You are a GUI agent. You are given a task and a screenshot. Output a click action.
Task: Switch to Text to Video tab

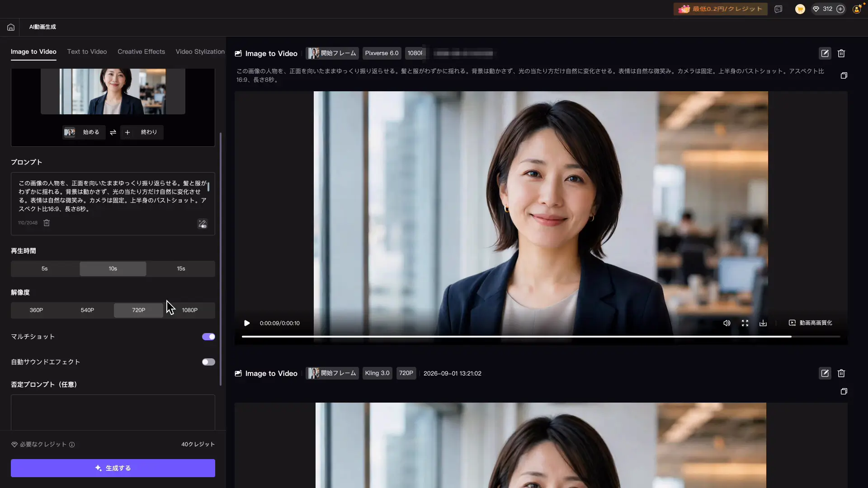[x=87, y=52]
